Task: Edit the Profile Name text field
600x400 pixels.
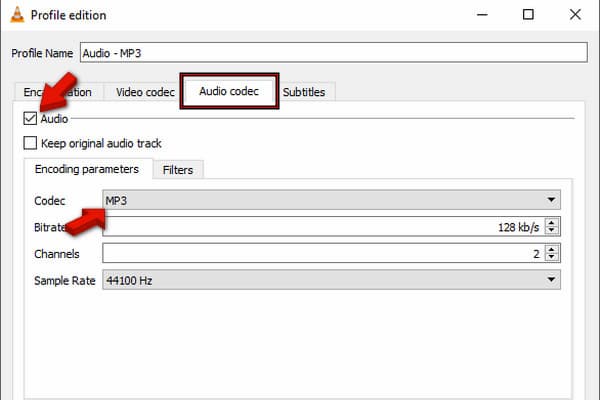Action: (x=334, y=52)
